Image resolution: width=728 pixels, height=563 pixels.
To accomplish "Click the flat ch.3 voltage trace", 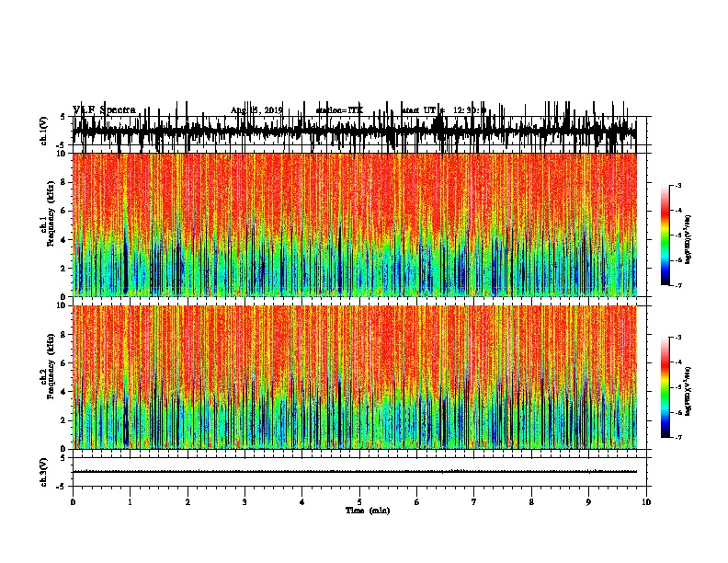I will (x=355, y=472).
